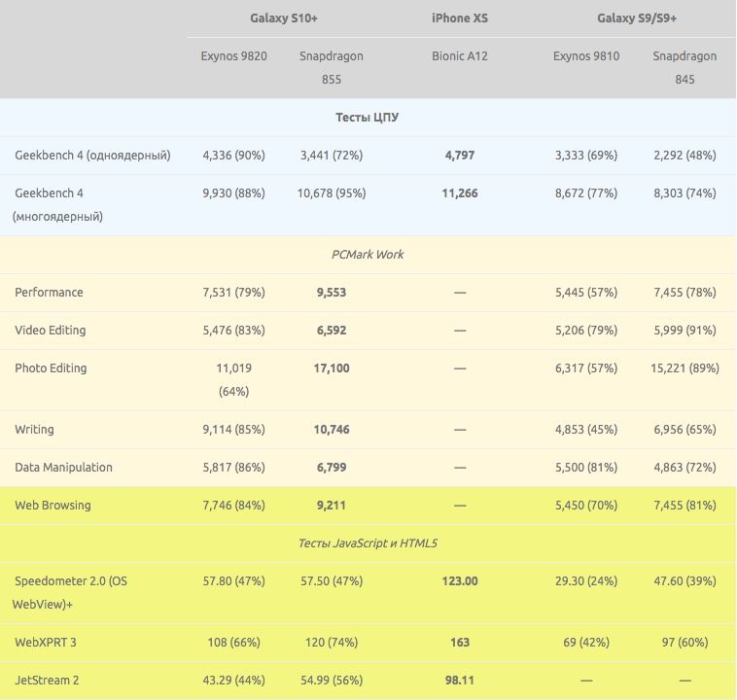The width and height of the screenshot is (737, 700).
Task: Select the bold value 98.11
Action: [460, 681]
